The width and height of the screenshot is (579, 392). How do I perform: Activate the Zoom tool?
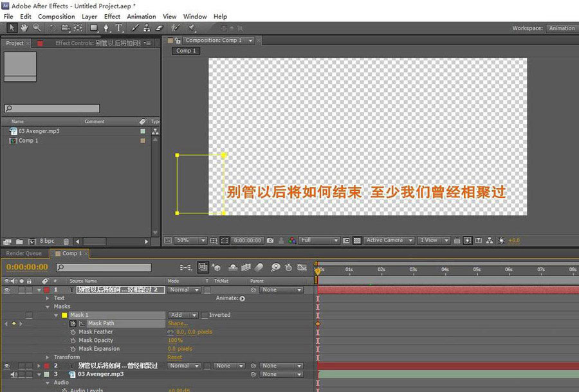coord(37,28)
